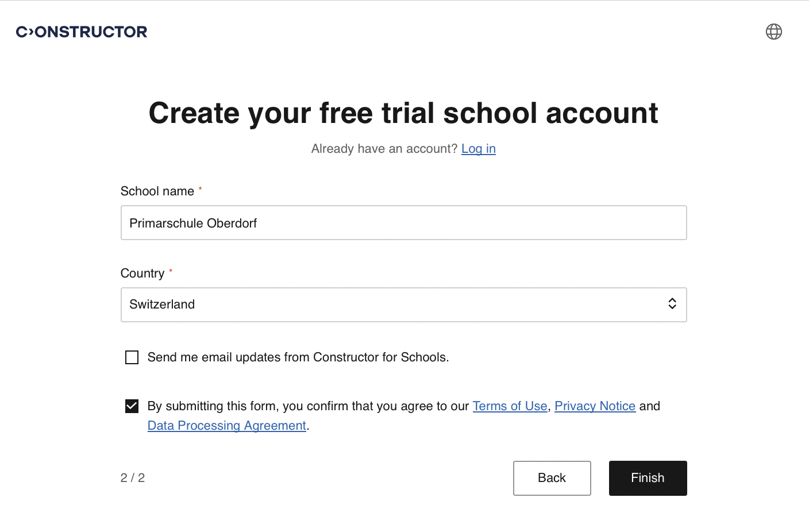The width and height of the screenshot is (809, 532).
Task: Click the Constructor wordmark in the header
Action: click(81, 32)
